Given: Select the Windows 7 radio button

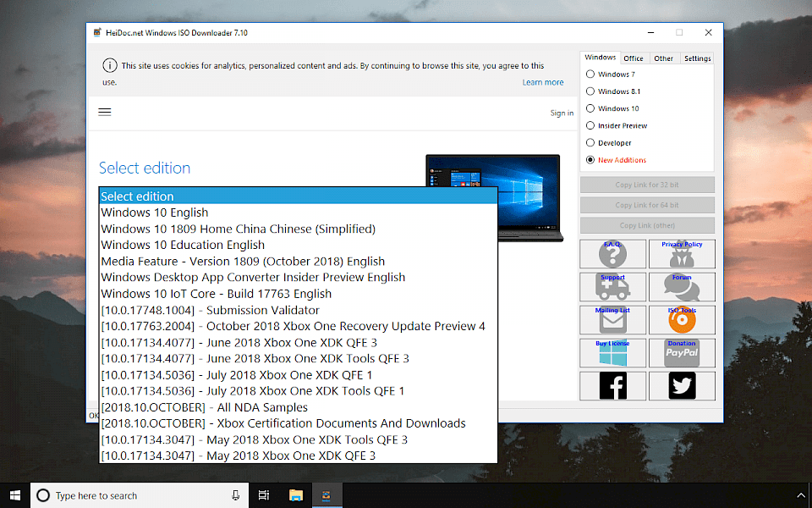Looking at the screenshot, I should (590, 75).
